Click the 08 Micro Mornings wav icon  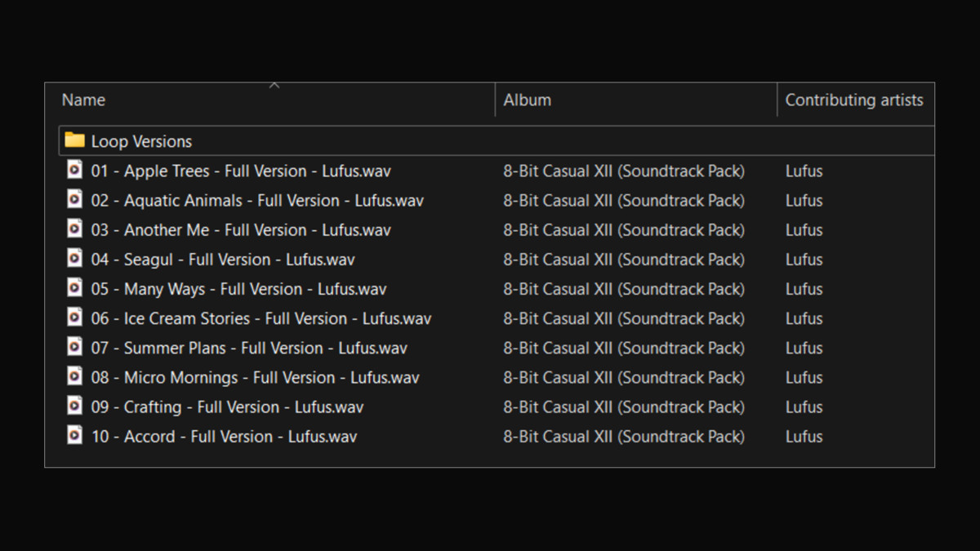(74, 376)
